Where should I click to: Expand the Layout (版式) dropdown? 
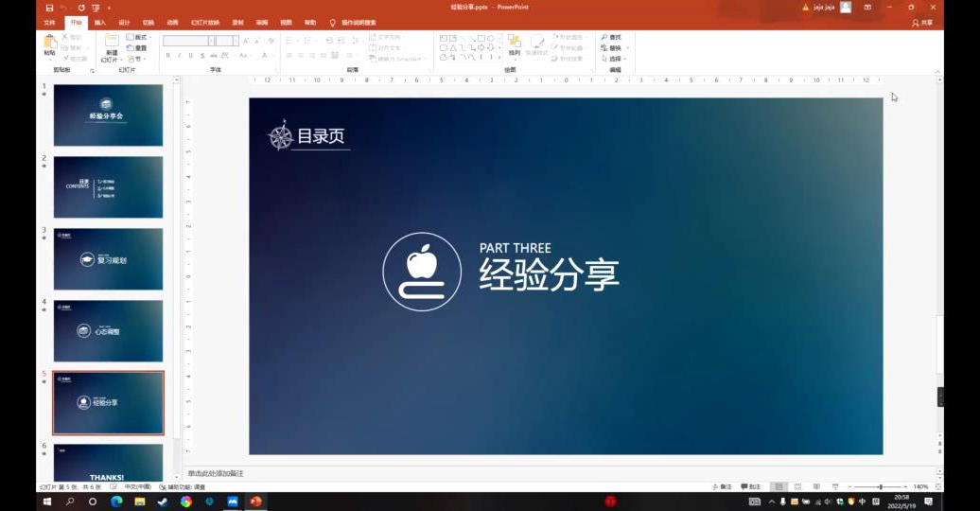tap(136, 37)
